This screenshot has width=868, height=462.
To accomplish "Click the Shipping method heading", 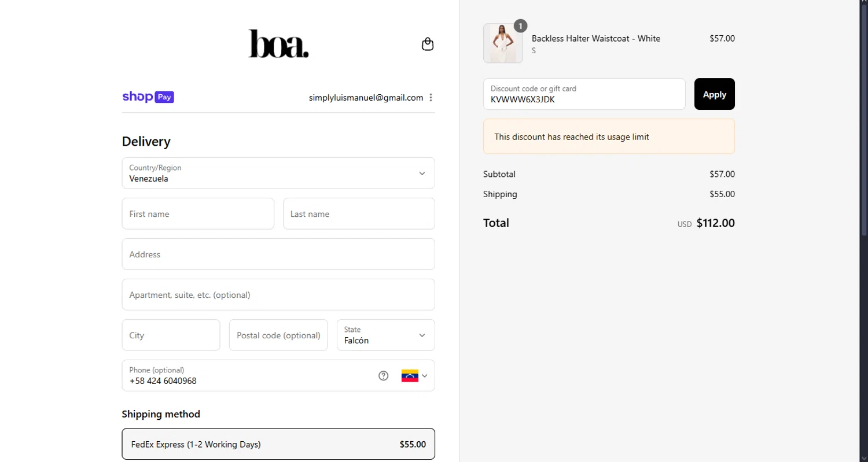I will tap(161, 414).
